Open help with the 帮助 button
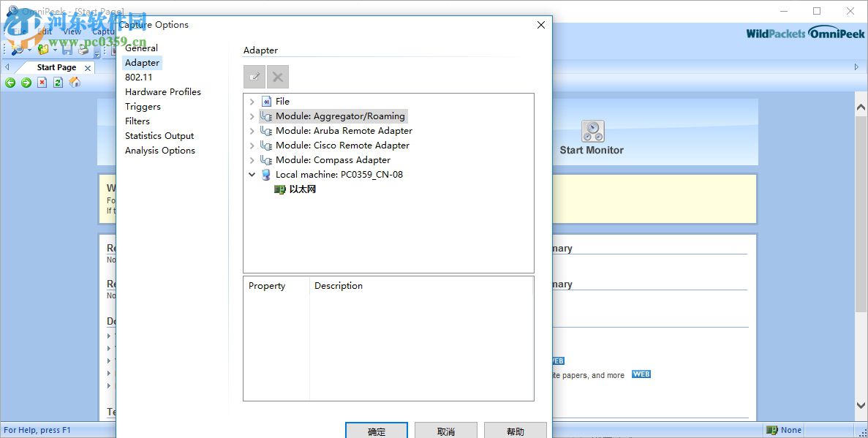This screenshot has height=438, width=868. 516,431
